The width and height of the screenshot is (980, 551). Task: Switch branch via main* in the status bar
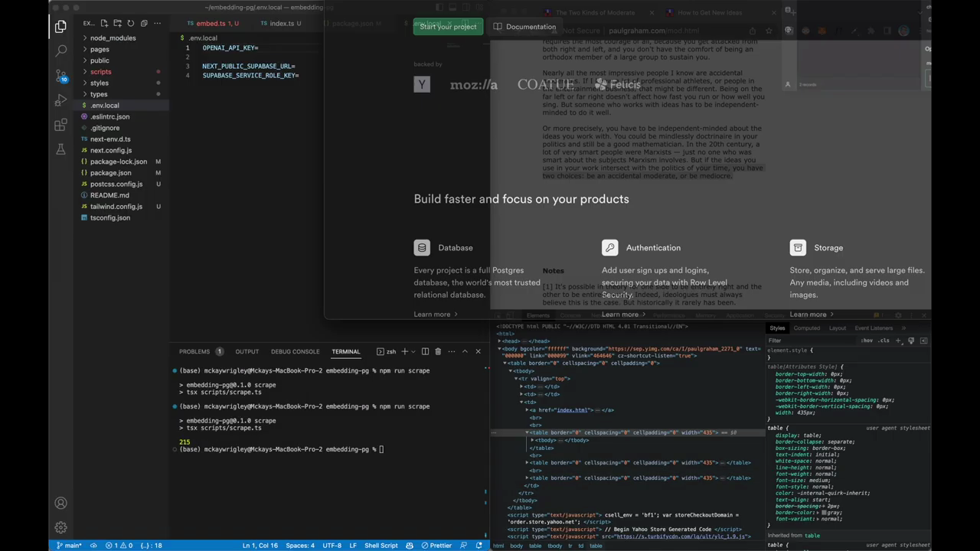69,546
